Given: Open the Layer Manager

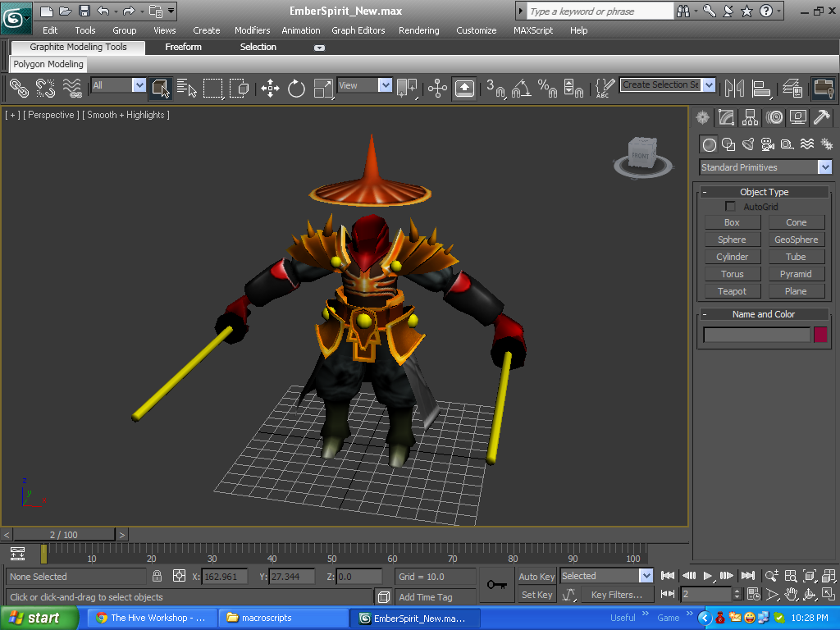Looking at the screenshot, I should point(792,88).
